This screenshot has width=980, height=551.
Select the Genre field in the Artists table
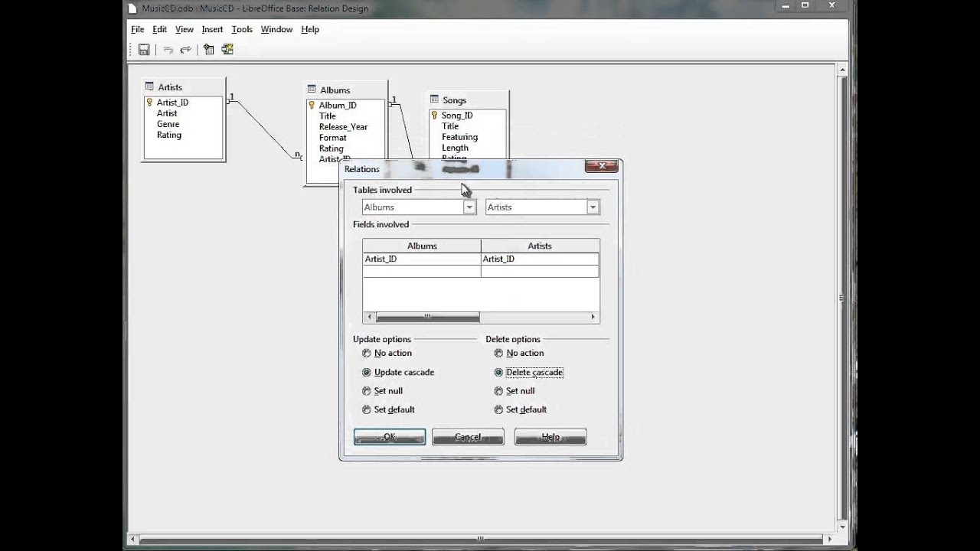(x=168, y=124)
